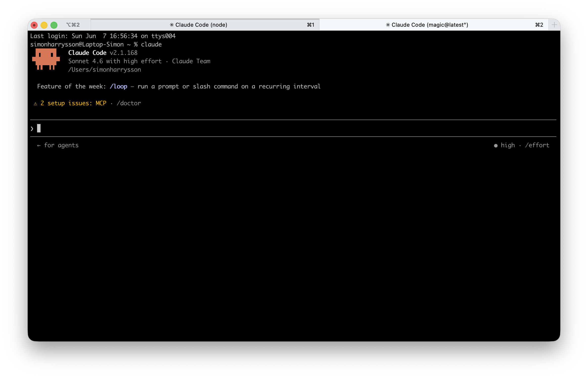Switch to the Claude Code (node) tab
588x378 pixels.
205,25
